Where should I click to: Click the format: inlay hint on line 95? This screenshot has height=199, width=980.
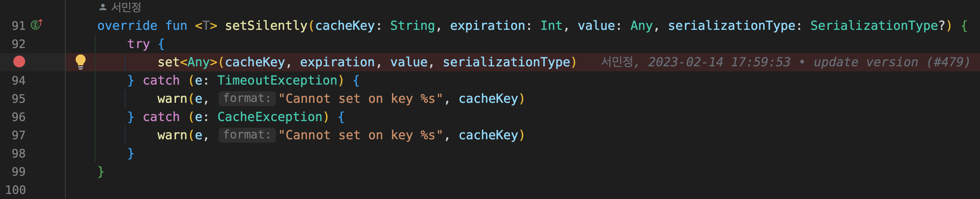[247, 99]
